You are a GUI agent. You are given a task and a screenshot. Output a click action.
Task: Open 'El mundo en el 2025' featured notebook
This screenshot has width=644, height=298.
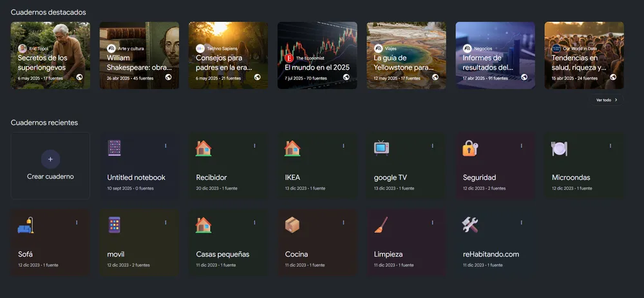point(317,55)
